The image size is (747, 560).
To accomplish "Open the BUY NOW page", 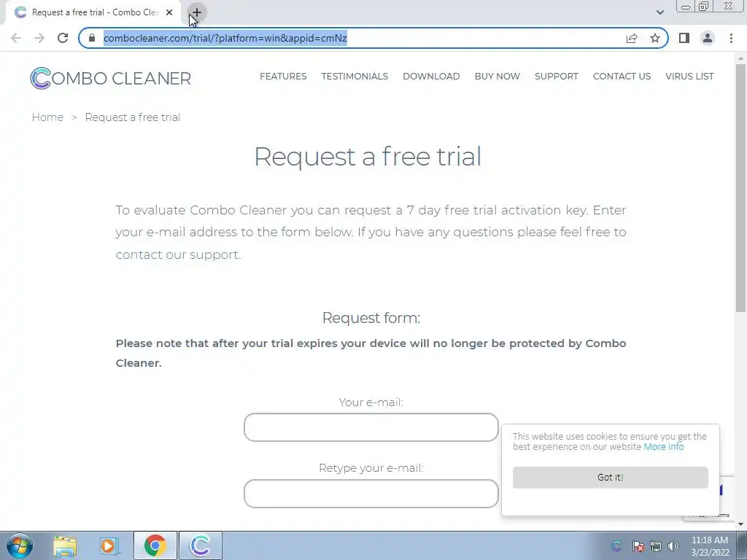I will pyautogui.click(x=497, y=76).
